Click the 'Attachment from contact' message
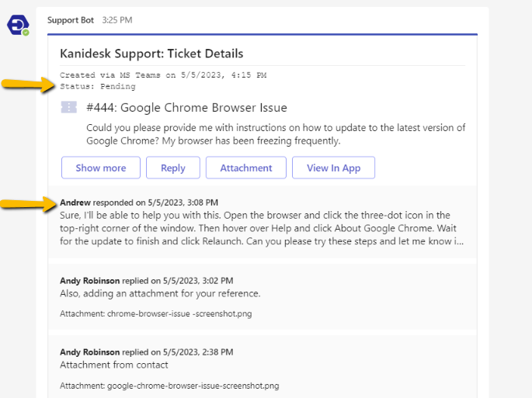This screenshot has height=398, width=532. [x=114, y=365]
